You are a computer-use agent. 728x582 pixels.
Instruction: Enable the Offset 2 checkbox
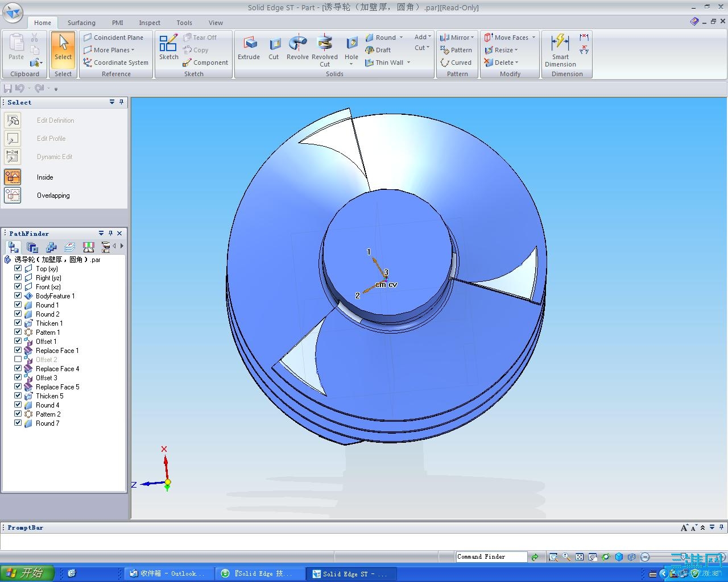(18, 359)
